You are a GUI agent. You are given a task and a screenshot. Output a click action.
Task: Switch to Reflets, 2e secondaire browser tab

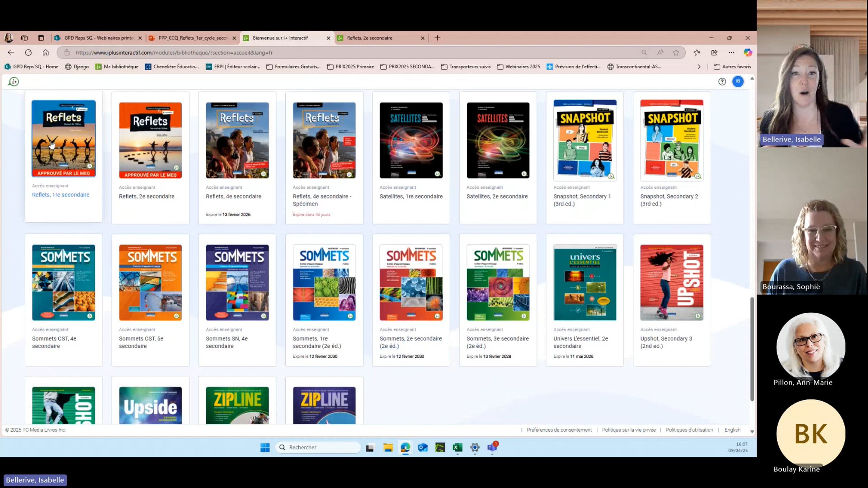381,38
